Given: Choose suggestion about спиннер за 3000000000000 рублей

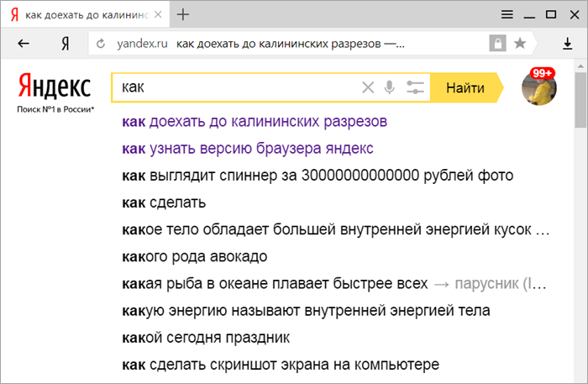Looking at the screenshot, I should coord(318,176).
